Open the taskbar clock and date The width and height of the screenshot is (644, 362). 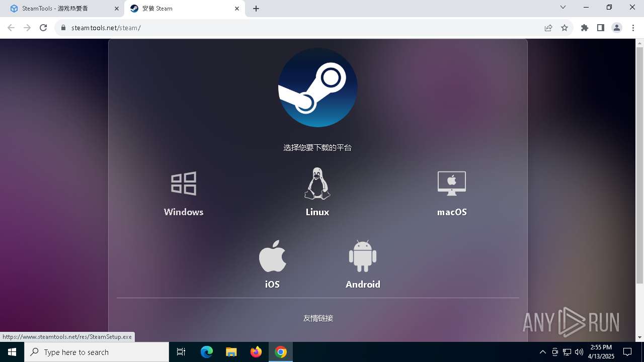coord(601,352)
